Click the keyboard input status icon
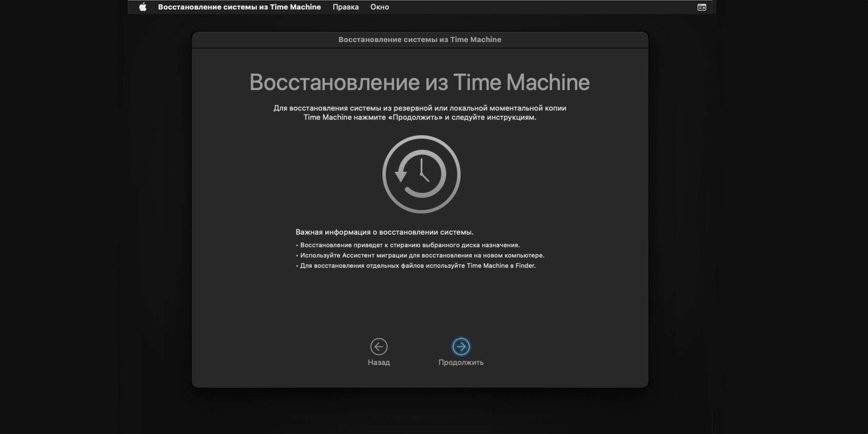 coord(702,7)
